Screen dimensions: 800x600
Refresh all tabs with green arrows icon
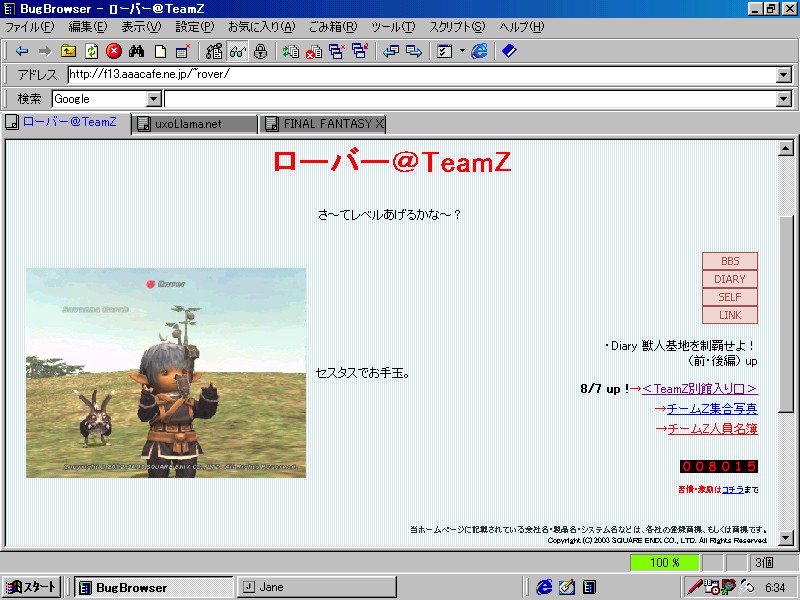point(291,51)
